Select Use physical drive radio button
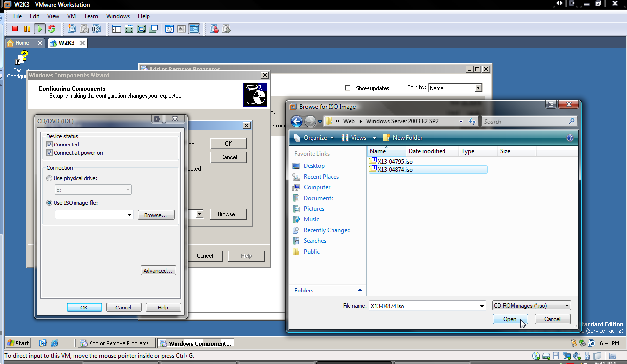 click(x=49, y=178)
